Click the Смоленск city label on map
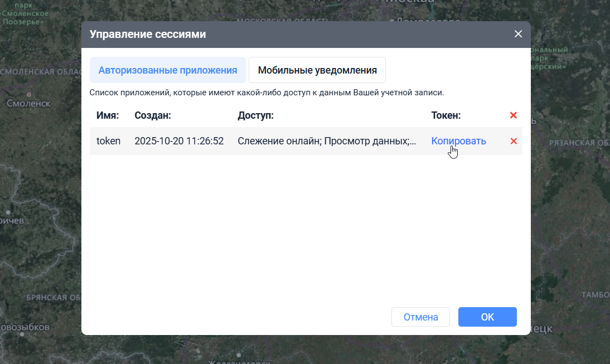This screenshot has height=364, width=610. (x=28, y=103)
